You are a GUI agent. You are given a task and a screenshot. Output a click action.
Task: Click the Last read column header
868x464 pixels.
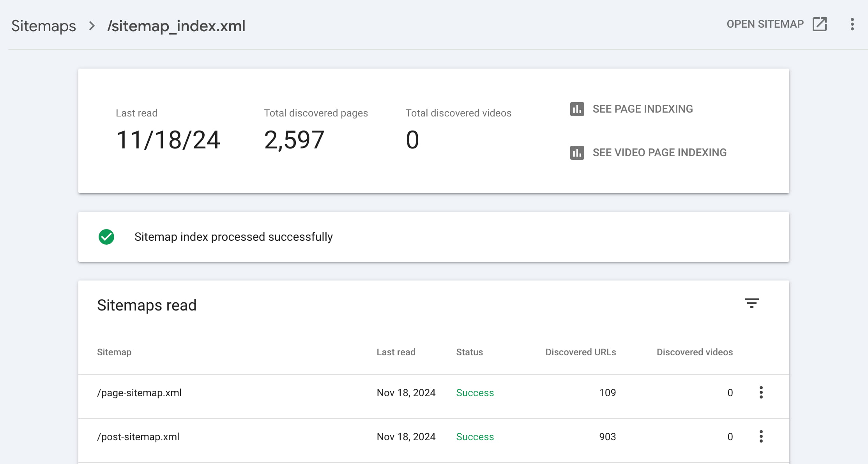(x=396, y=352)
